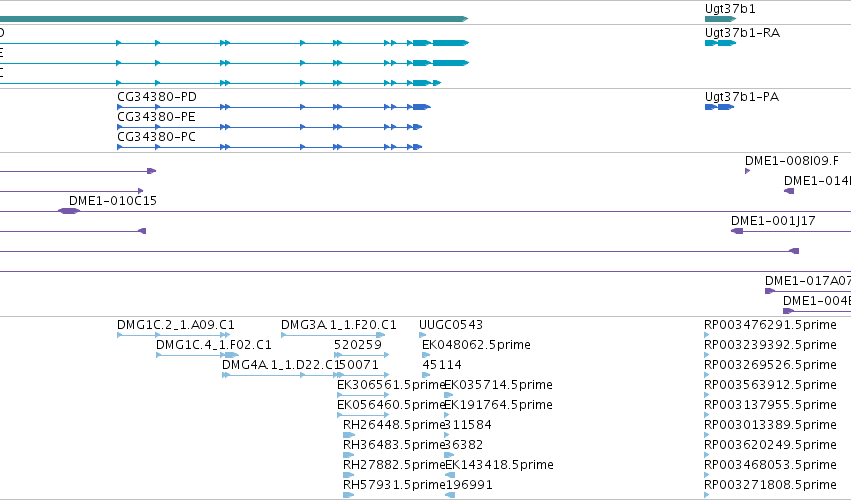The width and height of the screenshot is (851, 500).
Task: Select the RP003013389.5prime label
Action: (770, 425)
